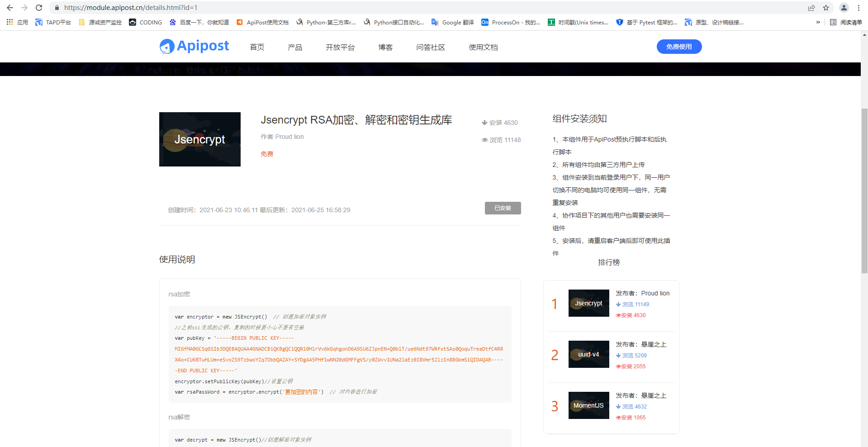Click the rsa加密 section label
The height and width of the screenshot is (447, 868).
coord(179,294)
